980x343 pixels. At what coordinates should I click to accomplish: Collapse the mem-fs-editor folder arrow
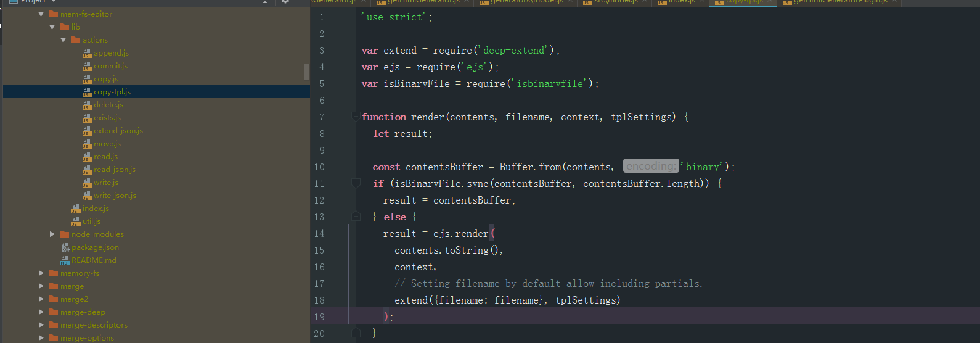click(41, 14)
